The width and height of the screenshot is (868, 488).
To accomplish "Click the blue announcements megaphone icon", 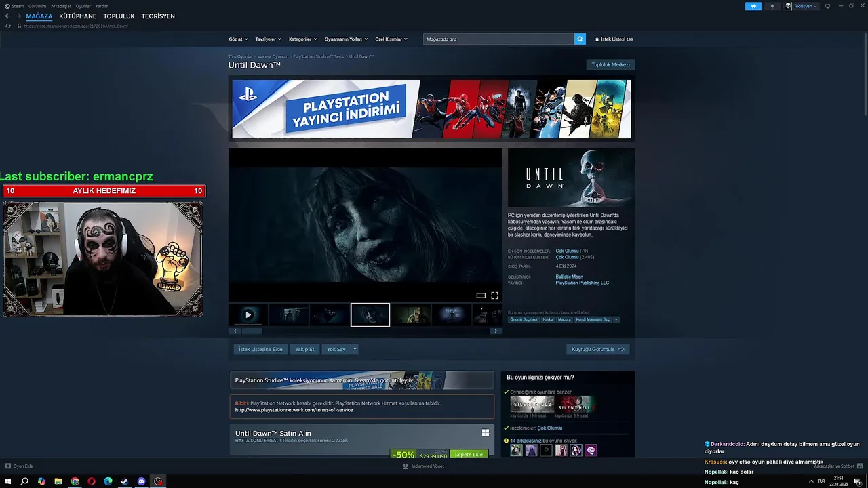I will click(753, 6).
